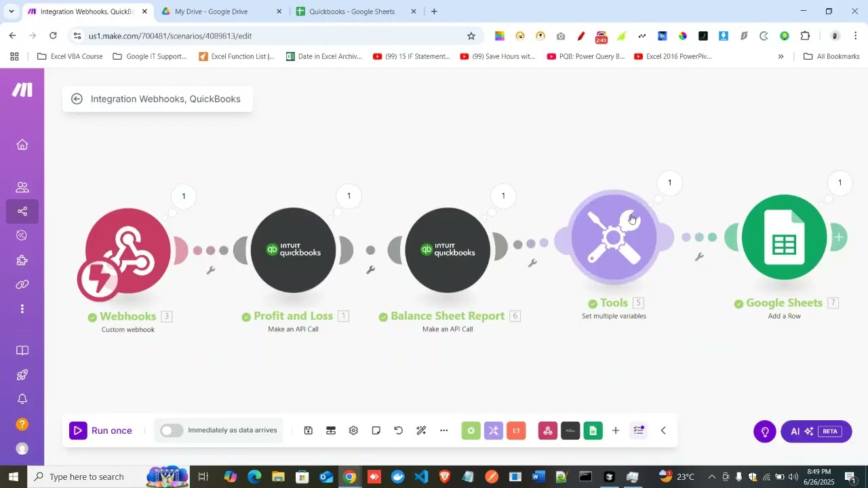
Task: Switch to Quickbooks - Google Sheets tab
Action: (357, 12)
